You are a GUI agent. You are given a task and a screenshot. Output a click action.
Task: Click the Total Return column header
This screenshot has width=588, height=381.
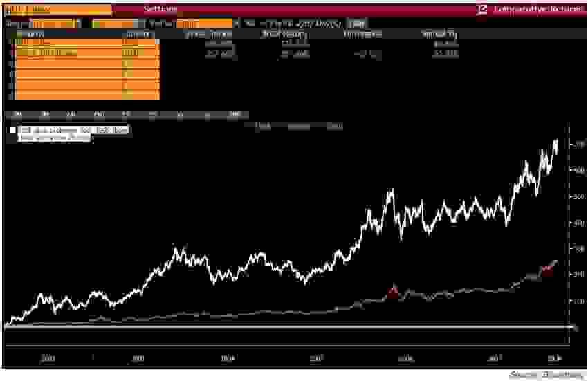tap(284, 35)
